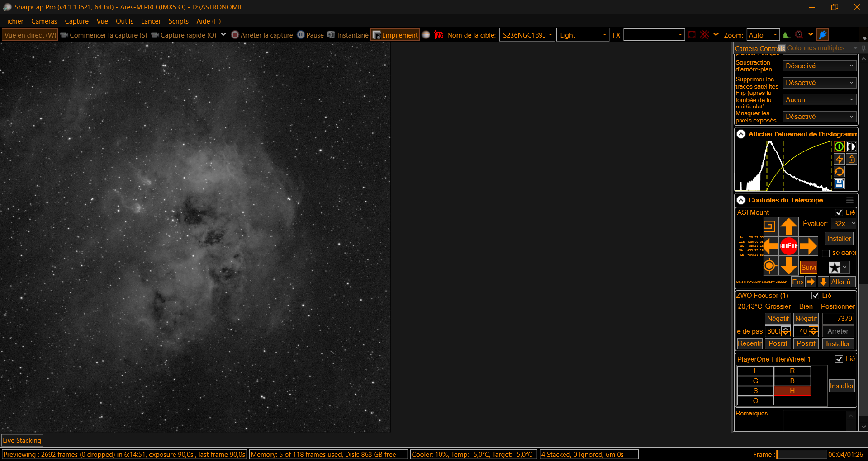
Task: Open the Fichier menu
Action: pos(14,21)
